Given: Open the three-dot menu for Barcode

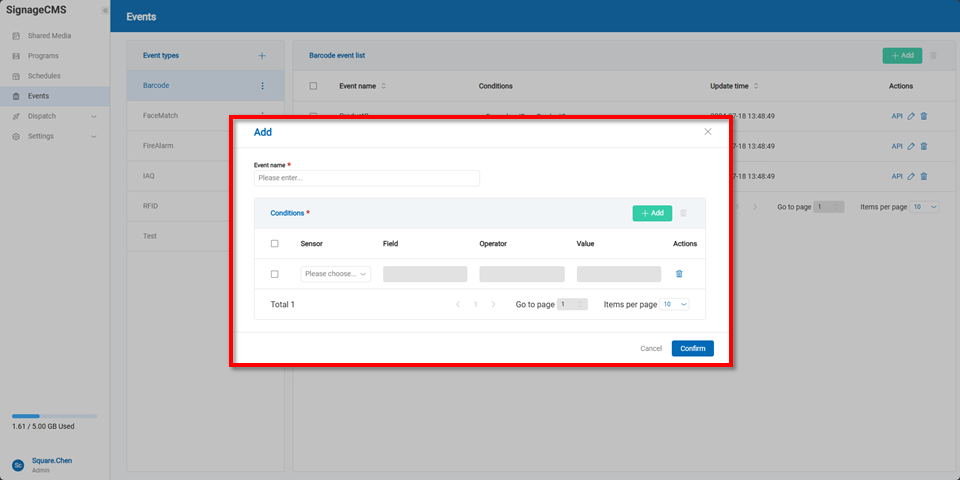Looking at the screenshot, I should [263, 86].
